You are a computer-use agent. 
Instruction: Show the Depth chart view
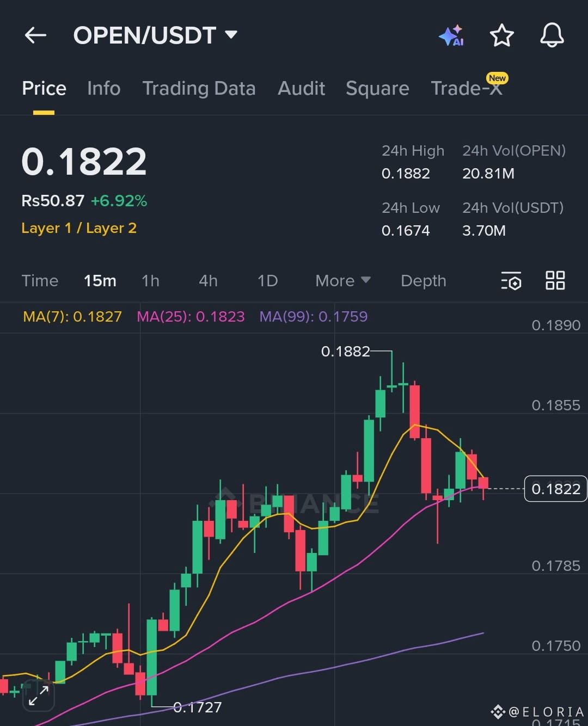point(423,281)
